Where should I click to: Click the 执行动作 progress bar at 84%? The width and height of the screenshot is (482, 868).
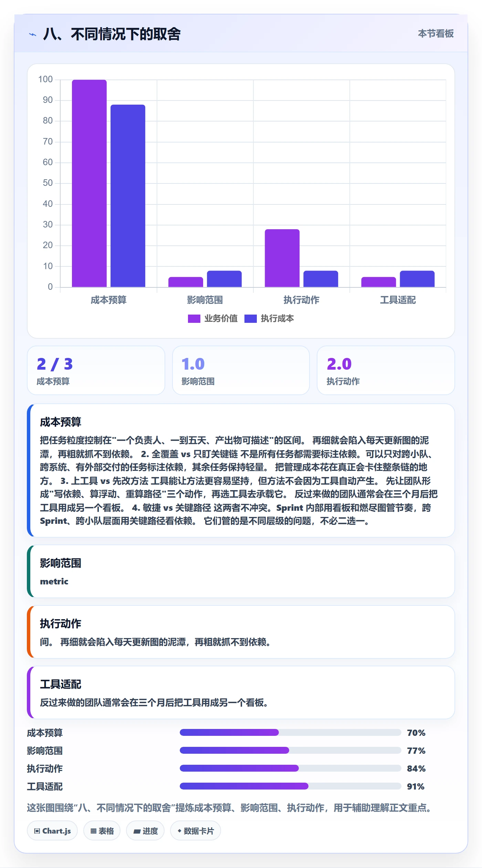290,768
